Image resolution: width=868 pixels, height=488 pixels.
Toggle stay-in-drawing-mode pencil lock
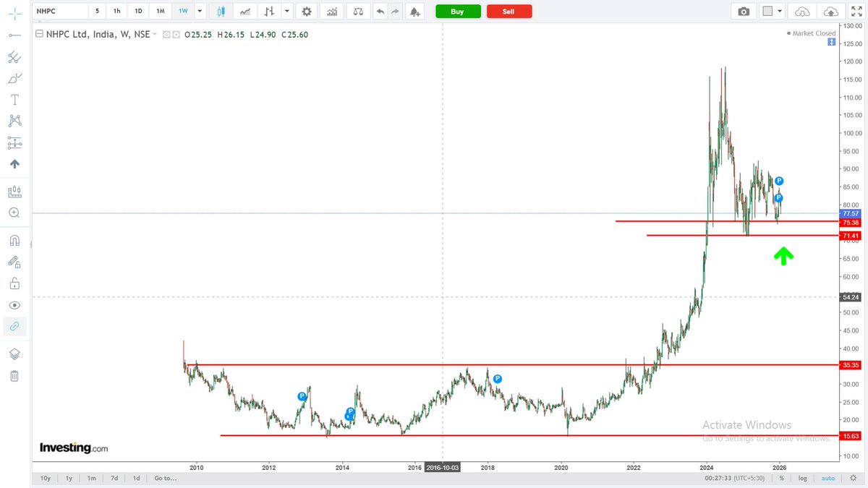14,262
